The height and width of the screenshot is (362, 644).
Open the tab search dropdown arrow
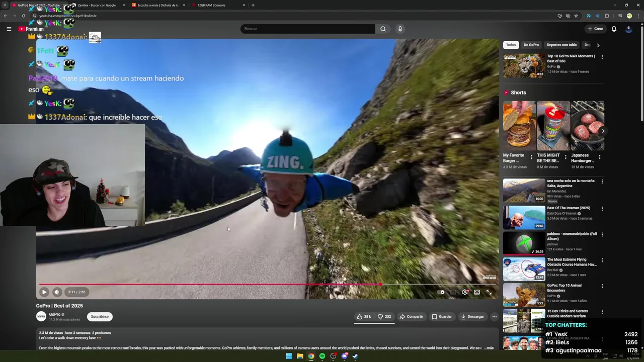5,5
